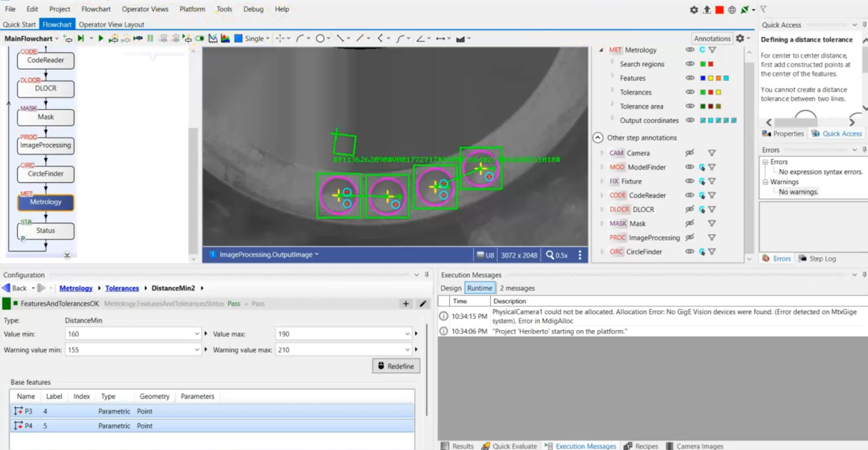Click the pencil edit icon in Configuration
Screen dimensions: 868x450
423,304
